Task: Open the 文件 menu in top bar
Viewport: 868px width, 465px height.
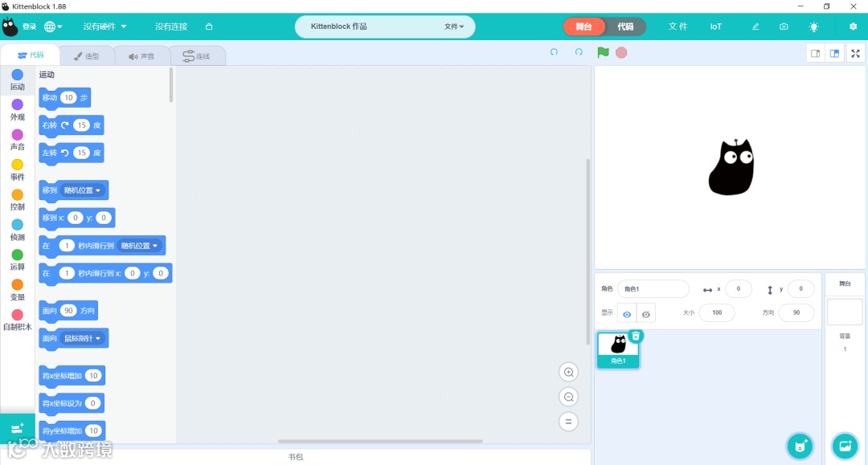Action: 678,27
